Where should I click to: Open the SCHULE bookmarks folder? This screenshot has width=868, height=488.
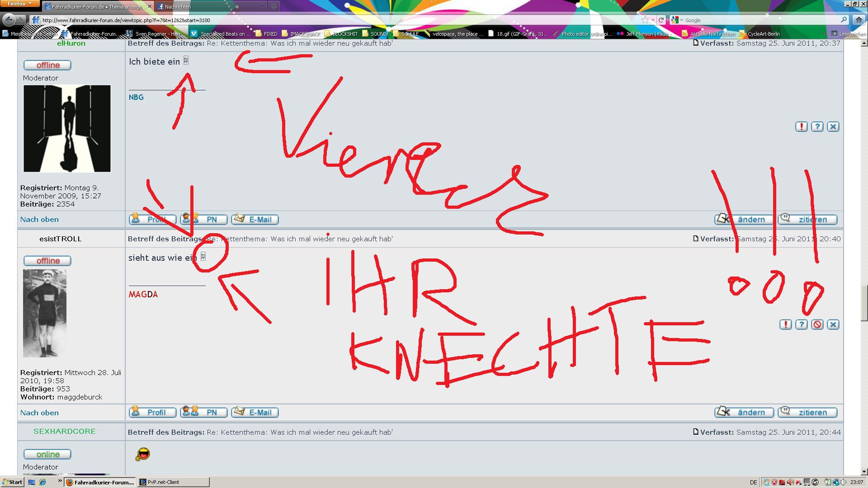pos(406,34)
